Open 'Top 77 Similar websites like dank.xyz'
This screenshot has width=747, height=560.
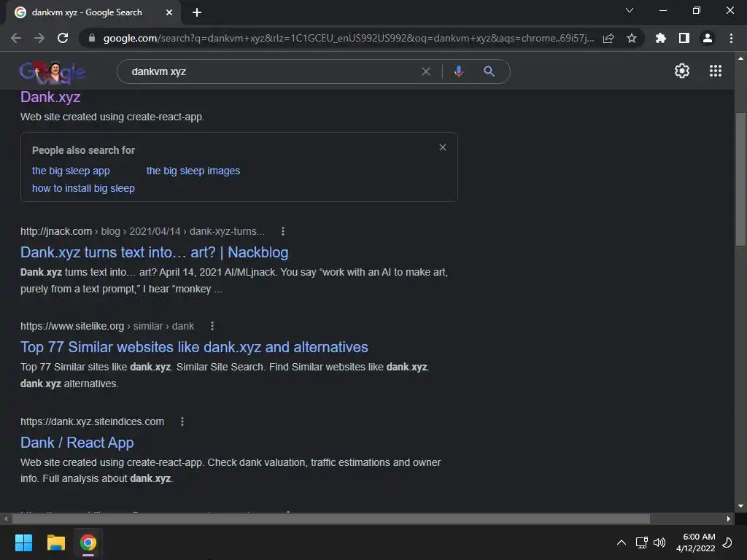point(194,347)
